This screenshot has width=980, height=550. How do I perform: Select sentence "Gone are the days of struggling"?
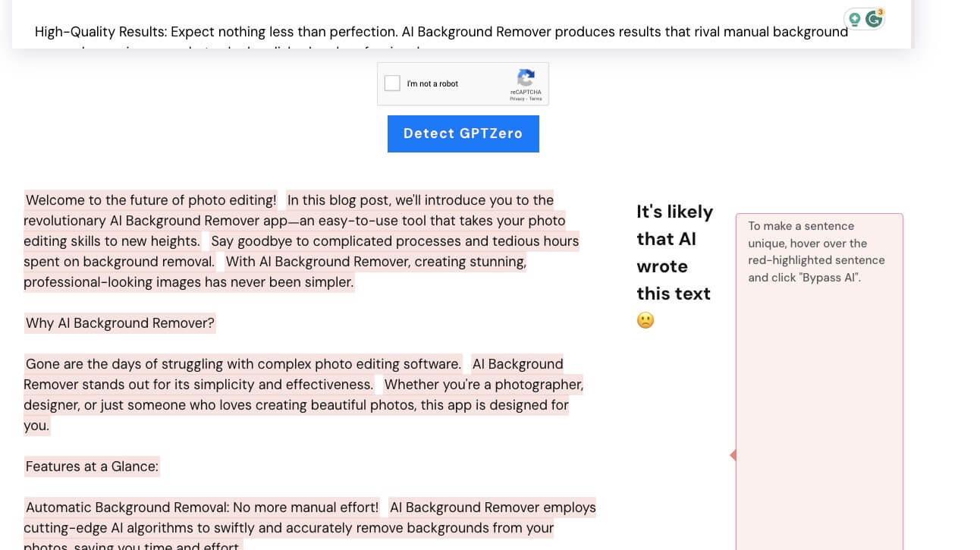(x=243, y=364)
